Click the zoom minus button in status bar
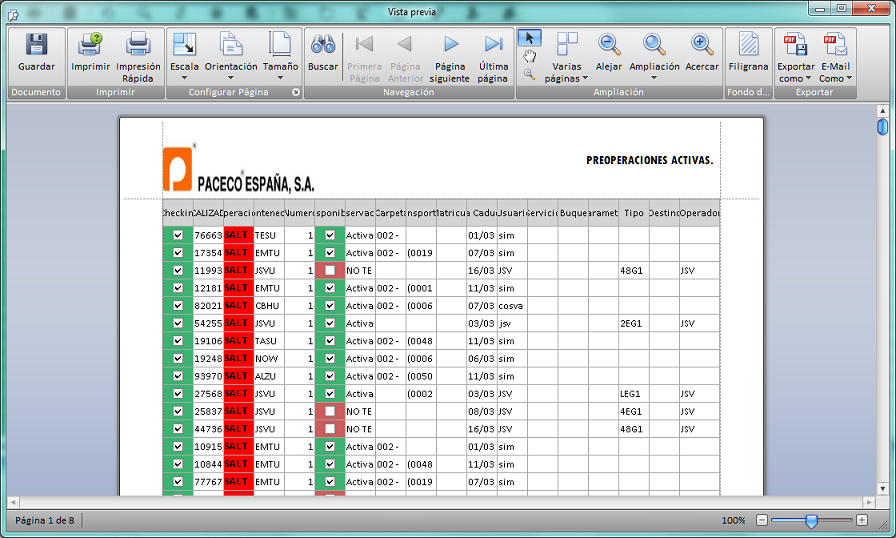The width and height of the screenshot is (896, 538). click(762, 520)
